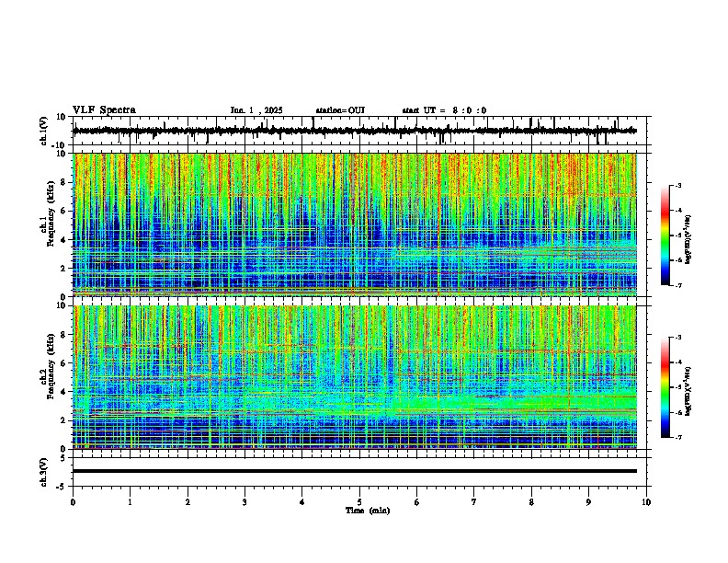Click the time axis tick label '2'
The image size is (728, 563).
[188, 502]
